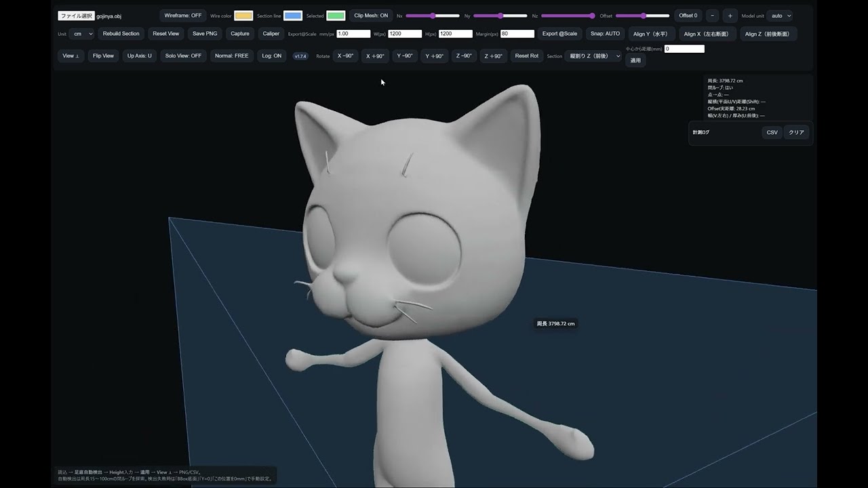Rotate model with X −90° button
Screen dimensions: 868x488
click(x=346, y=56)
